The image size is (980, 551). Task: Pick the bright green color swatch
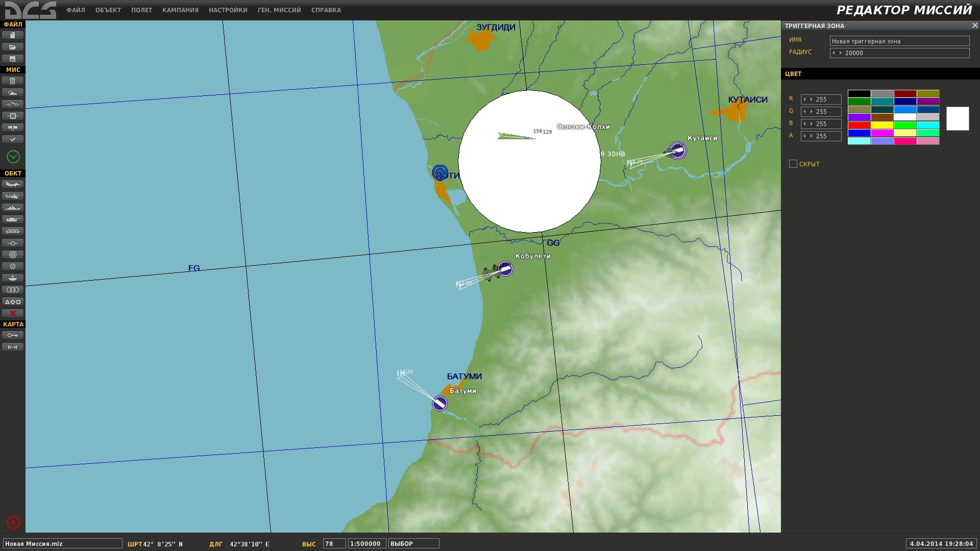pyautogui.click(x=905, y=126)
